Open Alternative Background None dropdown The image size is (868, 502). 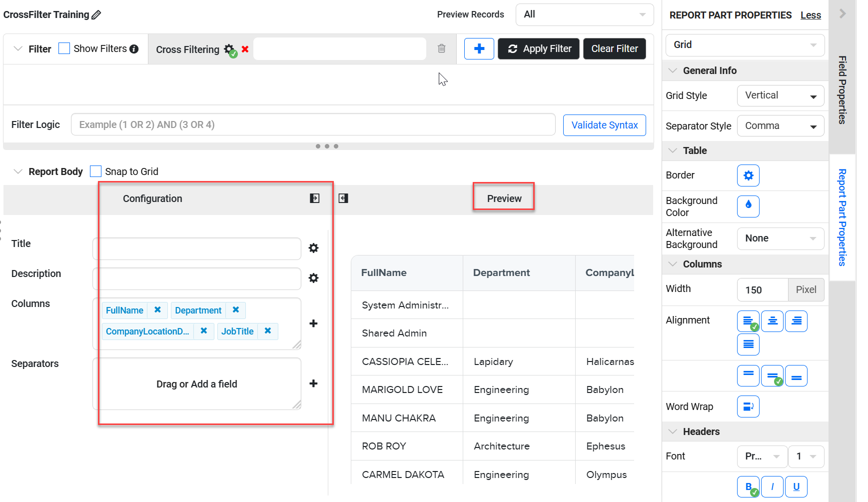[x=780, y=238]
